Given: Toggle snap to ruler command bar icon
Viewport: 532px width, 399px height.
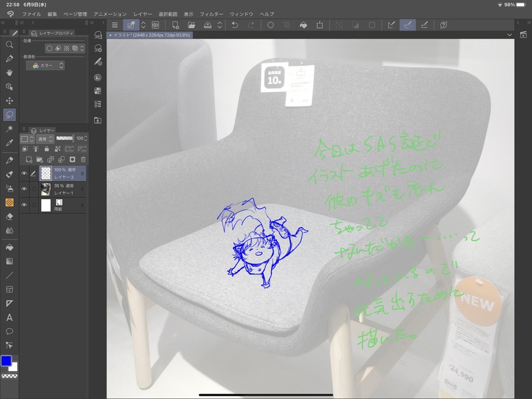Looking at the screenshot, I should 392,25.
